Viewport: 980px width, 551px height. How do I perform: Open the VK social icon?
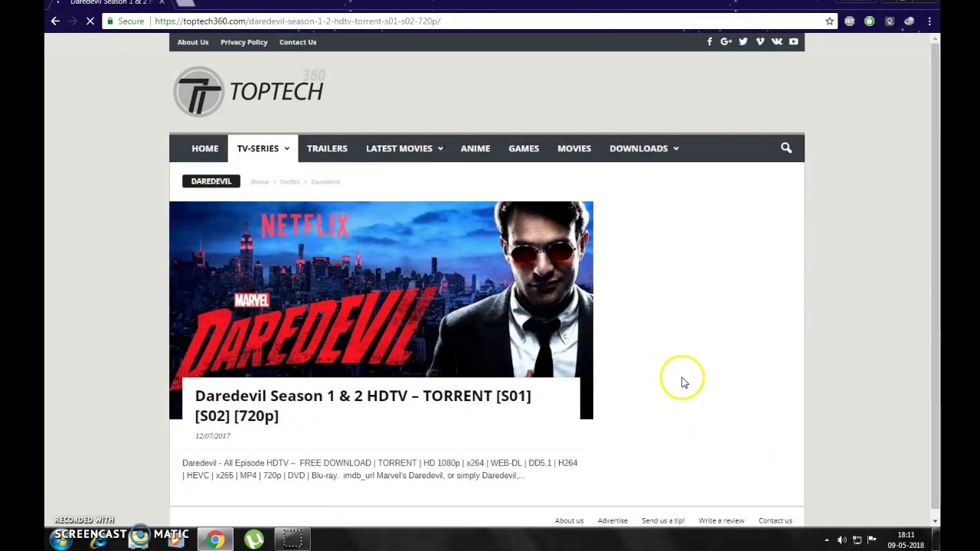point(776,42)
